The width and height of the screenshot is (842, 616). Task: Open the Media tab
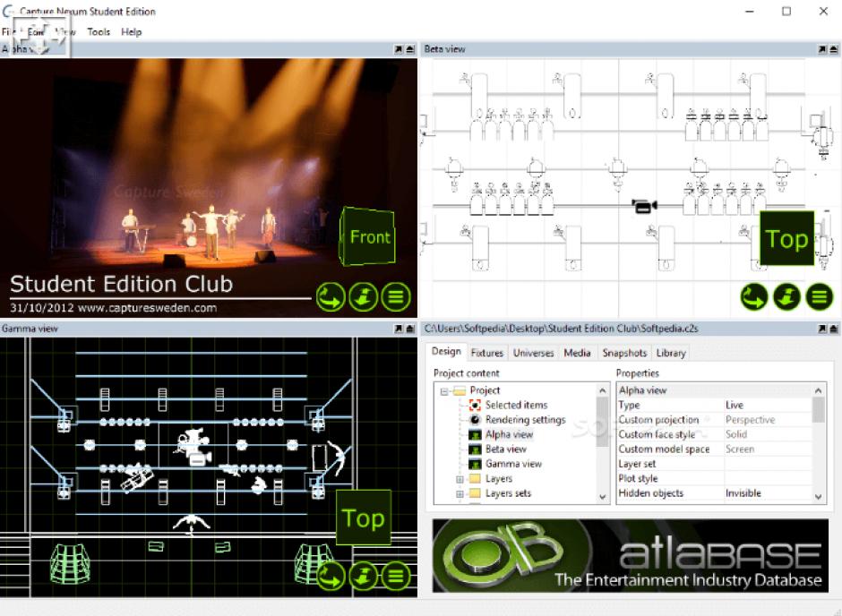click(577, 353)
